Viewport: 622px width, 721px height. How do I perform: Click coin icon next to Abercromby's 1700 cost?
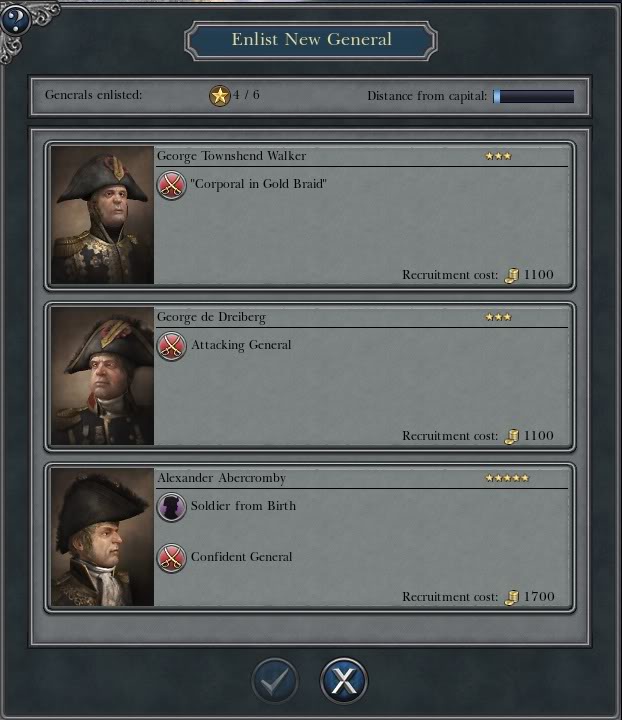[512, 597]
